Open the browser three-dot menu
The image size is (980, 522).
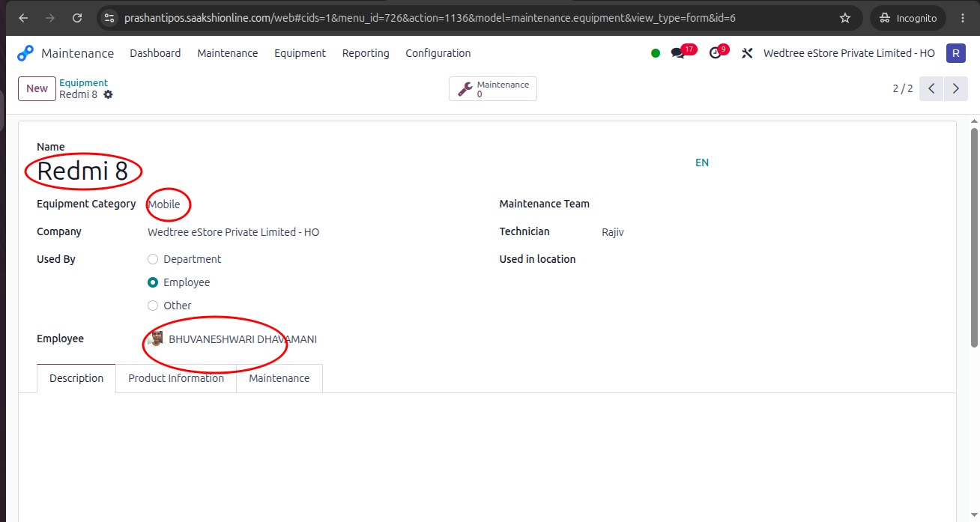coord(963,18)
